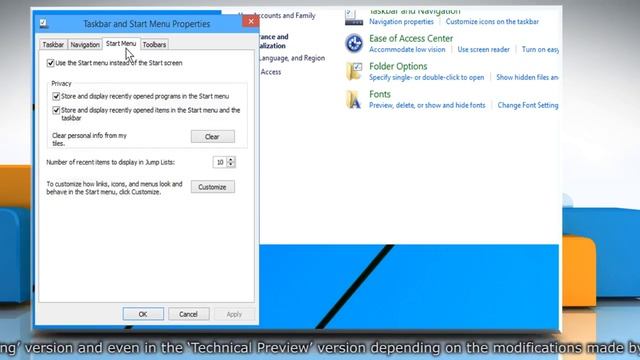Click the Turn on easy access keys link
The width and height of the screenshot is (640, 360).
540,49
